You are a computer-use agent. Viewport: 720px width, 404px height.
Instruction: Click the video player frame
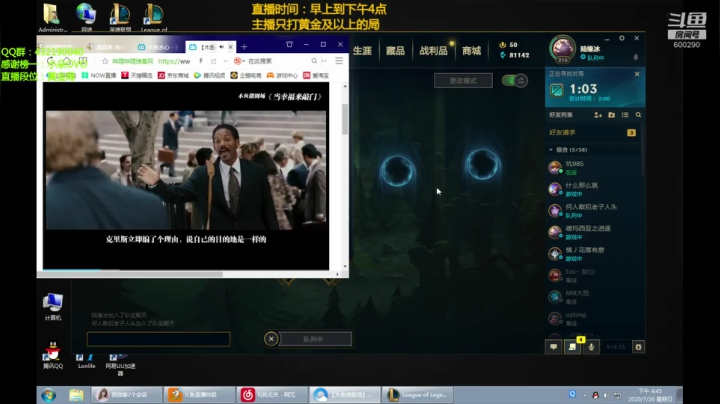[x=186, y=176]
